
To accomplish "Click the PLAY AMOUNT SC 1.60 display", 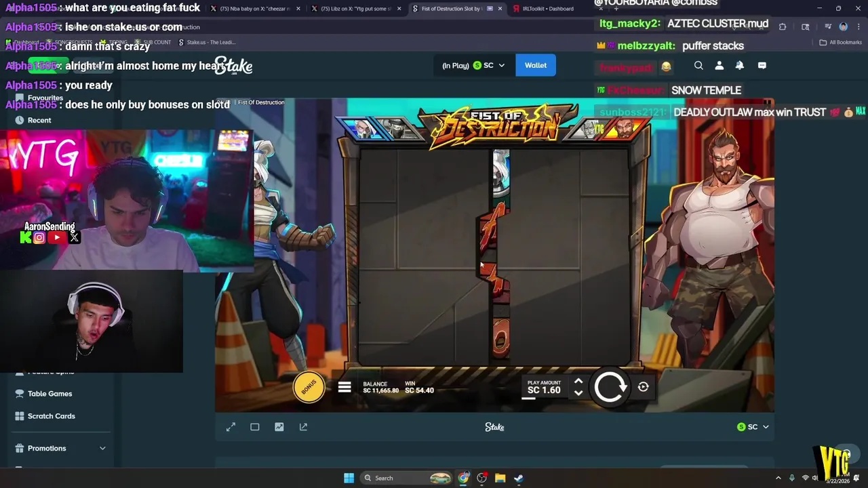I will point(544,387).
